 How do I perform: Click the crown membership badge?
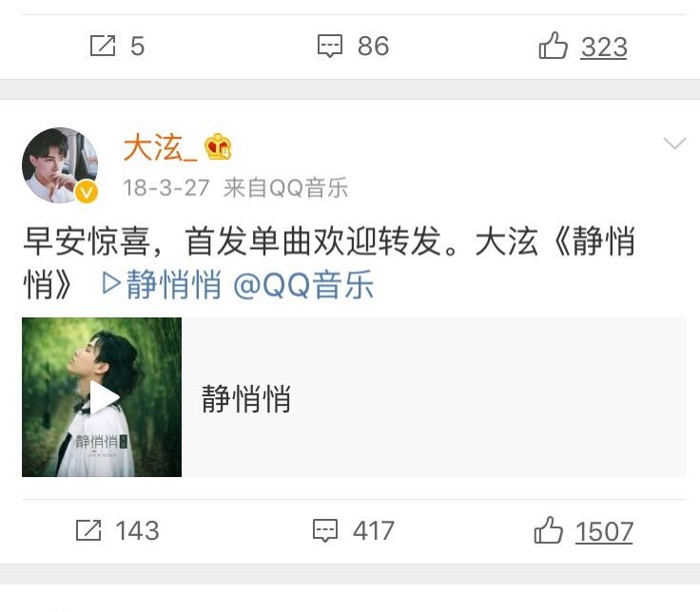pos(218,146)
